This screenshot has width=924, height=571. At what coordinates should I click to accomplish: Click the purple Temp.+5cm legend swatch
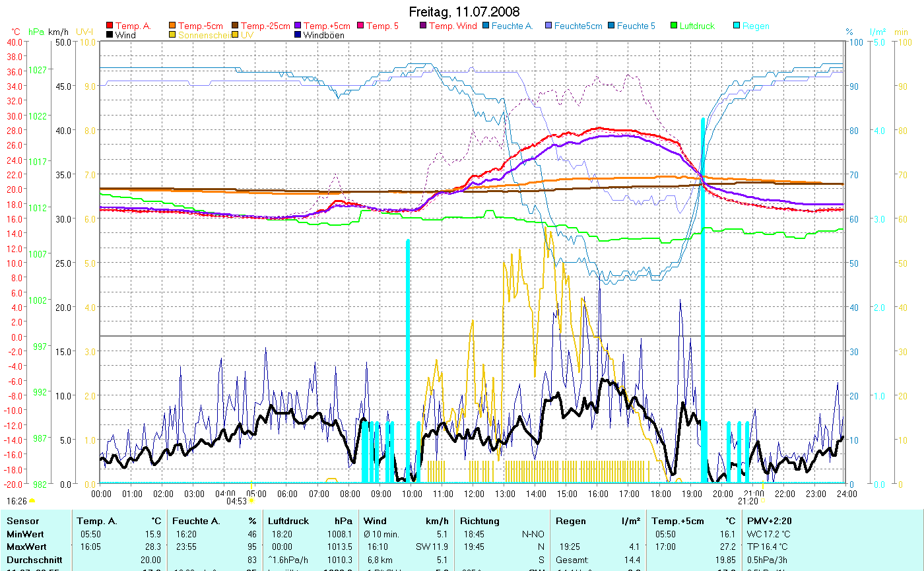click(298, 26)
